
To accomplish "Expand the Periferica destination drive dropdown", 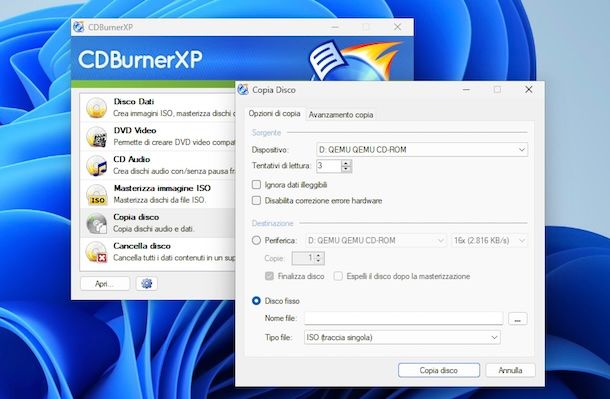I will coord(440,240).
